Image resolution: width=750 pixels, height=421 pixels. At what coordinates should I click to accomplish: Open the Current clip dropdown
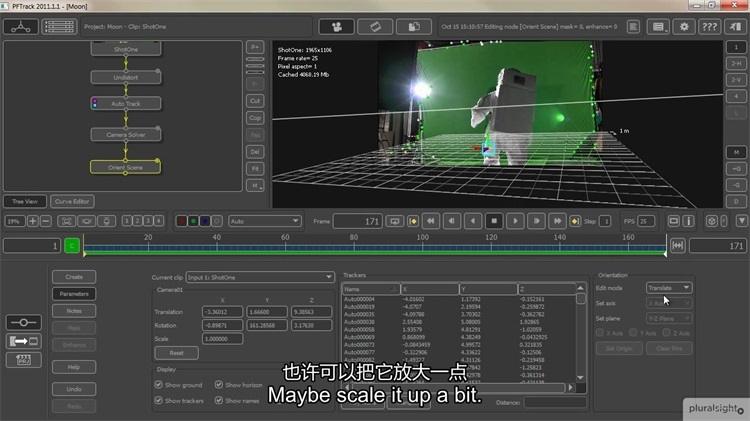260,277
